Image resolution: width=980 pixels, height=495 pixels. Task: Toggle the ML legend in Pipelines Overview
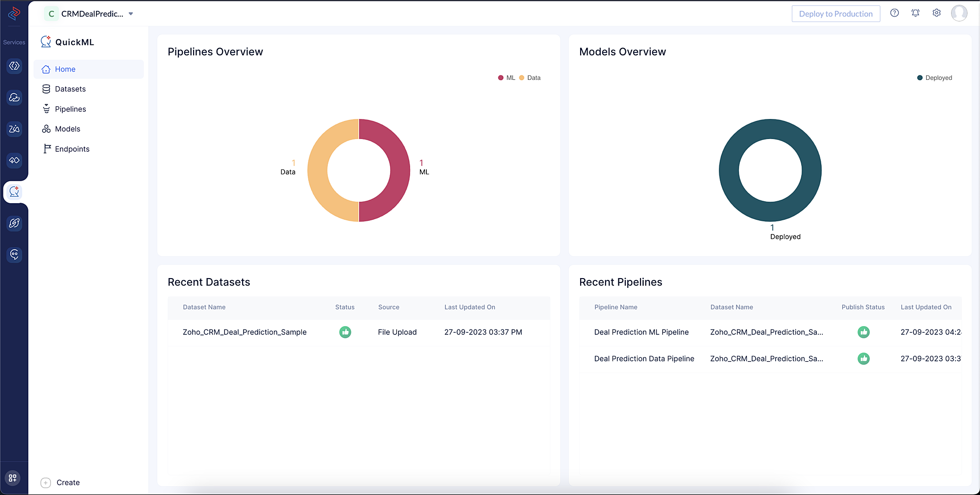(507, 78)
